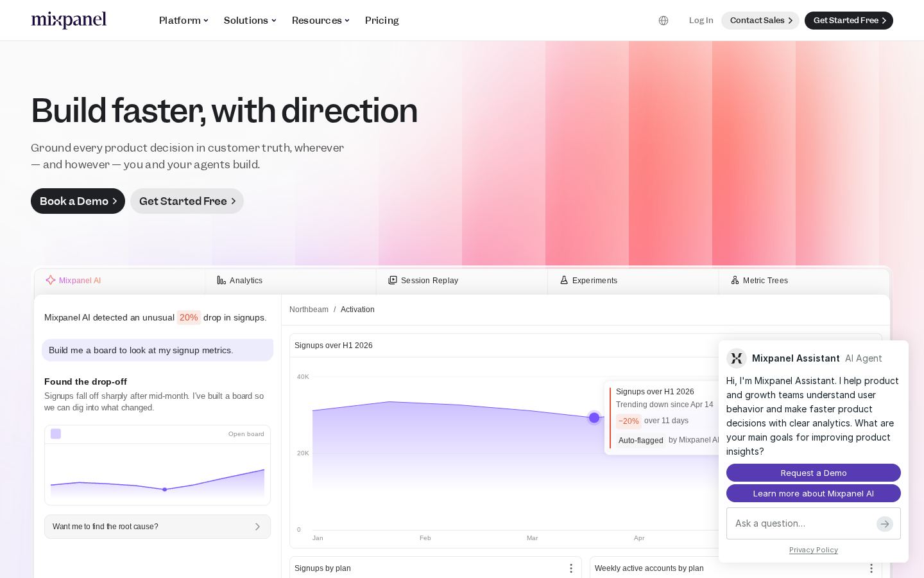Switch to Analytics tab

[291, 281]
